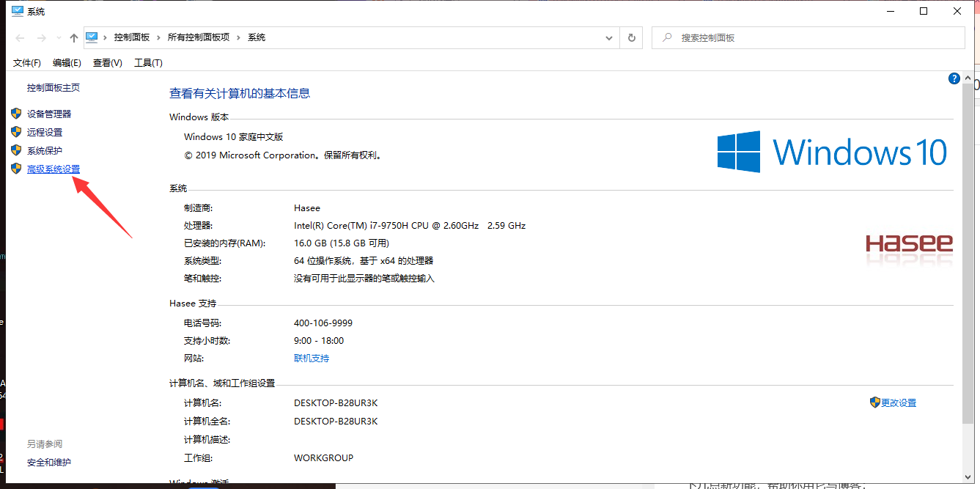Click shield icon next to 远程设置

(16, 132)
